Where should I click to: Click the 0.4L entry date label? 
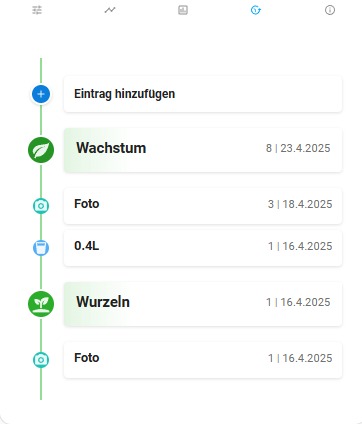click(x=300, y=246)
